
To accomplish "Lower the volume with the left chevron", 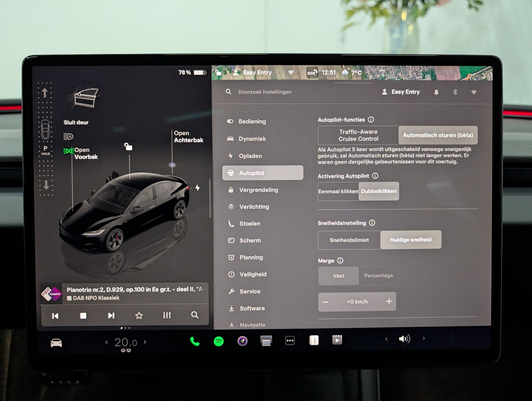I will [x=386, y=339].
